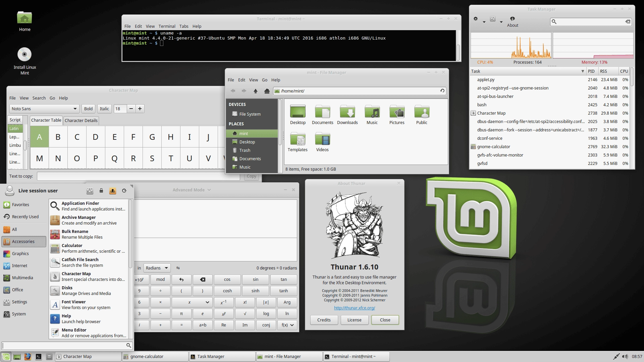Click the log out icon in menu header
Screen dimensions: 644x362
click(124, 191)
